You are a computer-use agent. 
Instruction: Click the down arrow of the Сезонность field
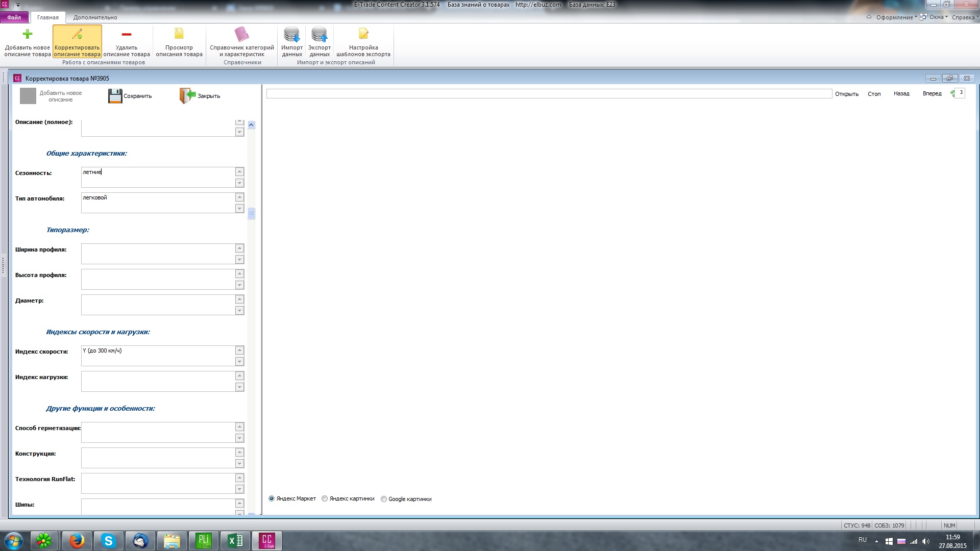(x=239, y=183)
